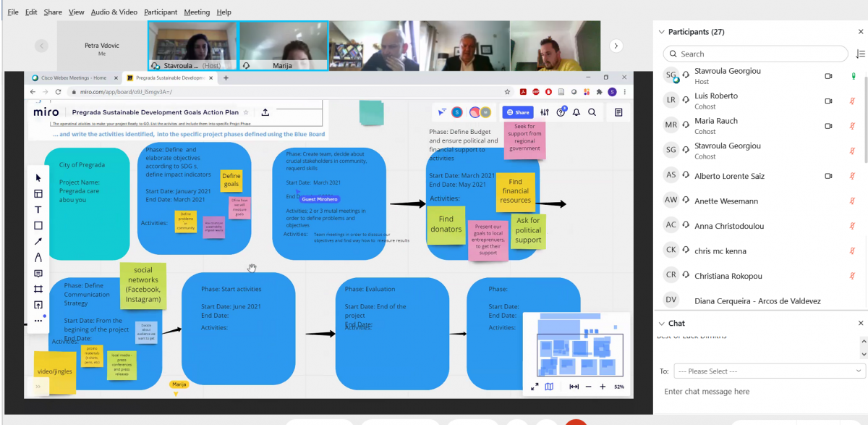The width and height of the screenshot is (868, 425).
Task: Click the blue Share button in Miro
Action: tap(517, 112)
